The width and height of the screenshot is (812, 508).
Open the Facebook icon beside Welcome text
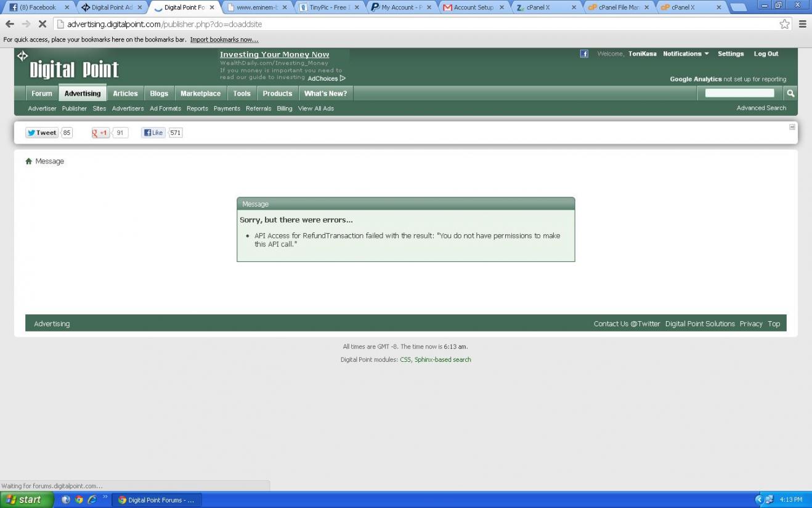tap(584, 54)
